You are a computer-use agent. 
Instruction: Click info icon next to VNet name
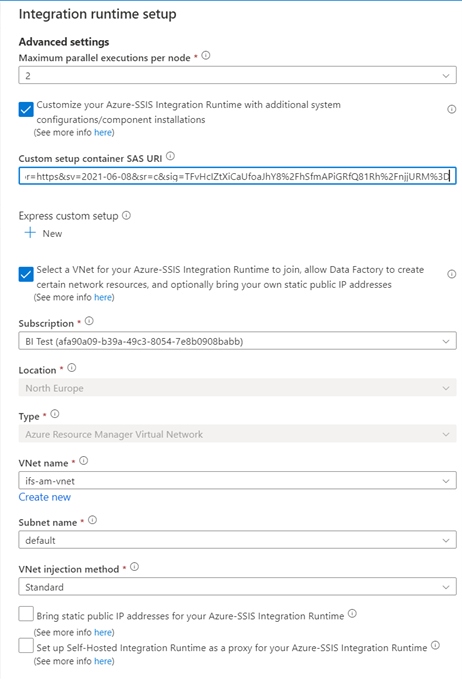coord(84,461)
